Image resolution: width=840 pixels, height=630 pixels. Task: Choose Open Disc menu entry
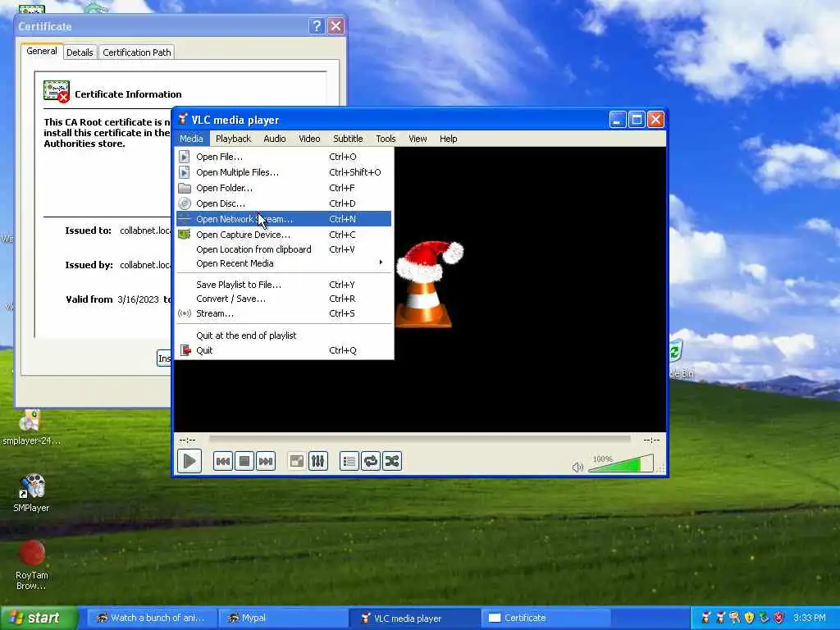point(284,203)
